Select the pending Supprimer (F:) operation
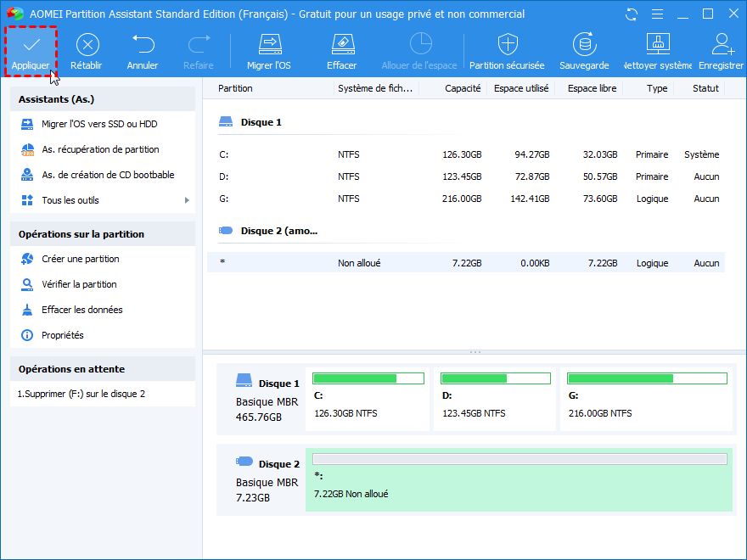 [82, 394]
